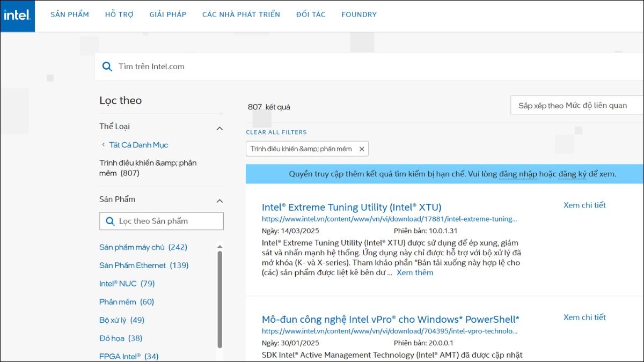Remove the Trình điều khiển filter chip with X

coord(362,149)
